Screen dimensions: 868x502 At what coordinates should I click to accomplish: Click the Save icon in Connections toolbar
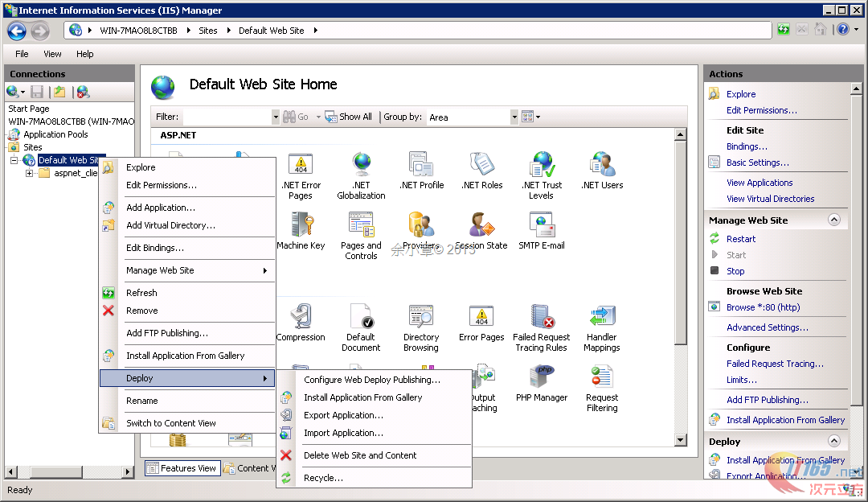tap(37, 92)
